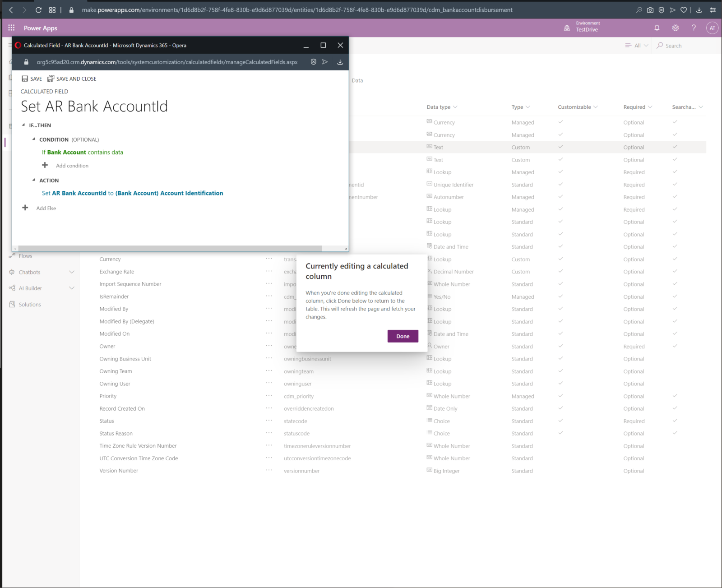Screen dimensions: 722x588
Task: Click the Done button in the dialog
Action: 403,336
